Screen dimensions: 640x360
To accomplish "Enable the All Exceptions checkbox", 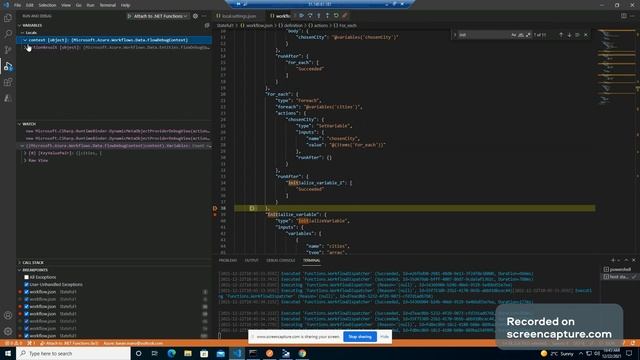I will tap(27, 277).
